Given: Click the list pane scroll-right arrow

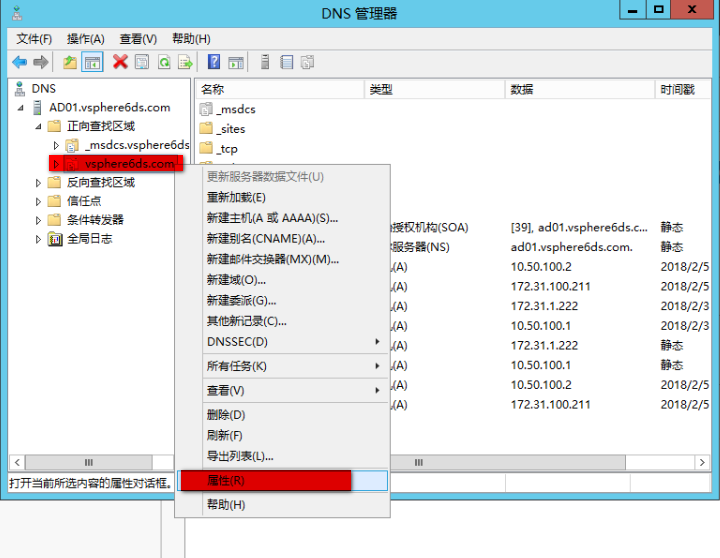Looking at the screenshot, I should (x=702, y=462).
